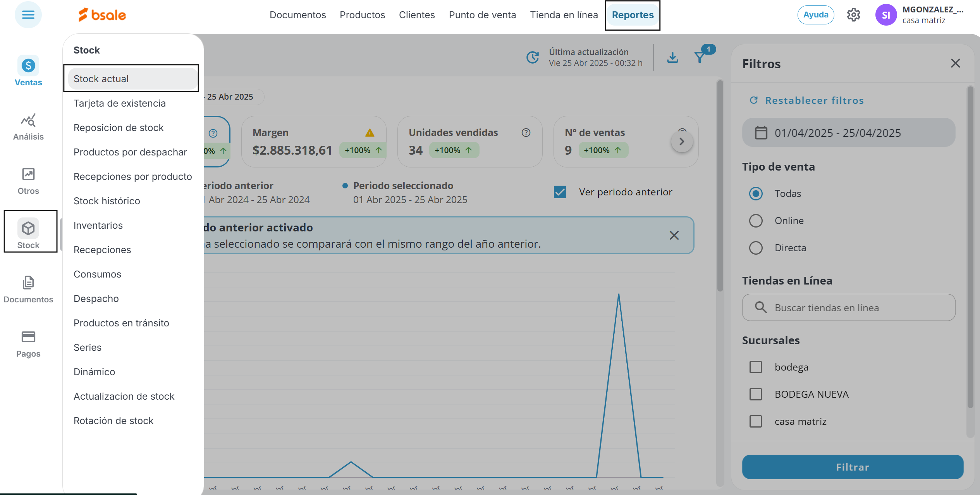Open the Punto de venta tab

click(x=482, y=15)
